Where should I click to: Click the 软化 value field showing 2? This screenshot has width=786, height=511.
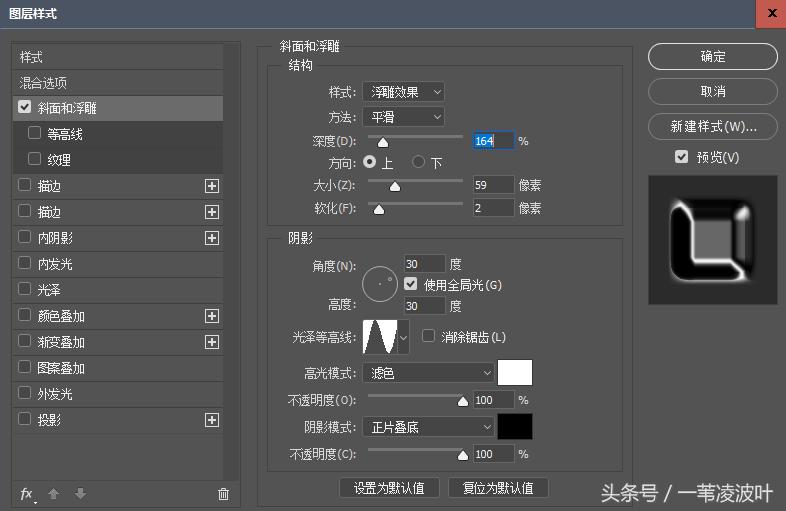(x=493, y=208)
